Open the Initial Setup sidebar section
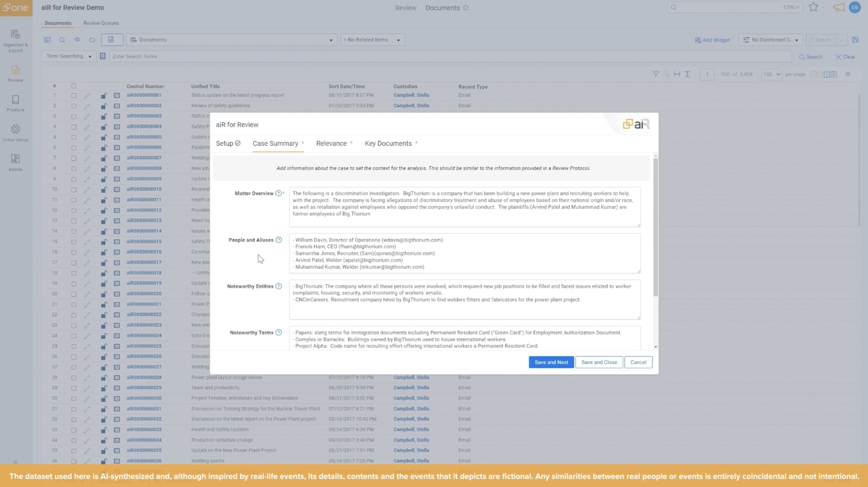Viewport: 868px width, 487px height. [x=15, y=132]
